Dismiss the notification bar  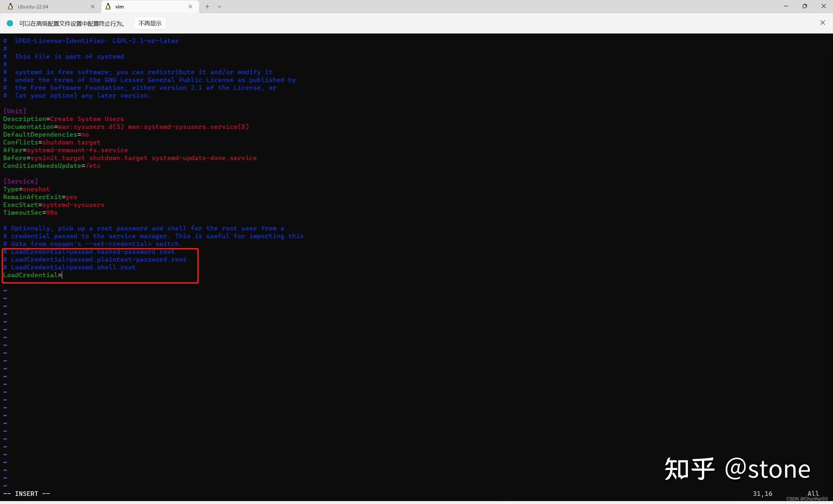pos(823,23)
